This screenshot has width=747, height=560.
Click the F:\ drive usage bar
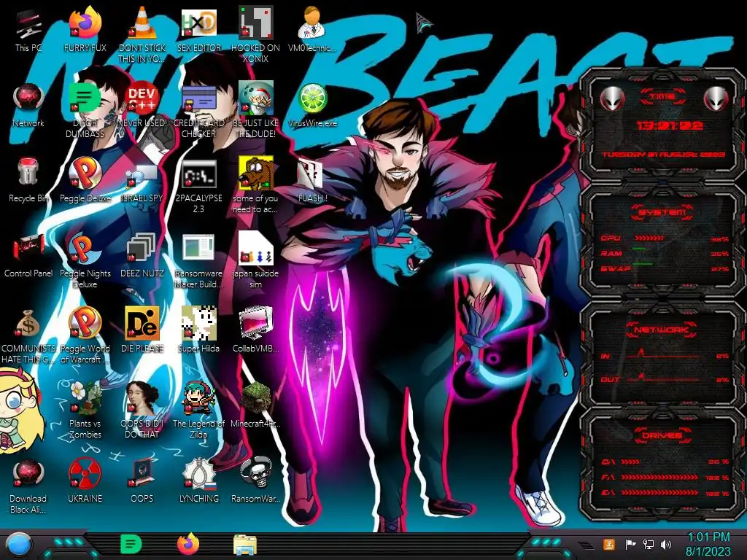click(659, 477)
